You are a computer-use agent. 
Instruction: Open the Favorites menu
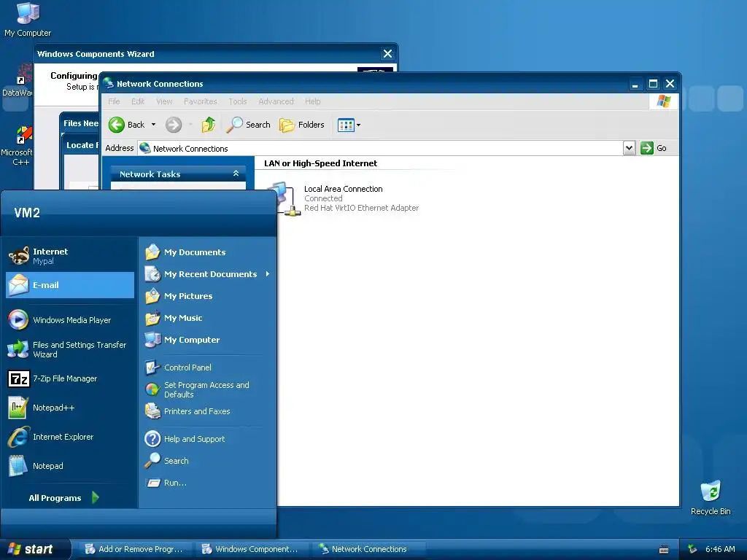coord(200,101)
